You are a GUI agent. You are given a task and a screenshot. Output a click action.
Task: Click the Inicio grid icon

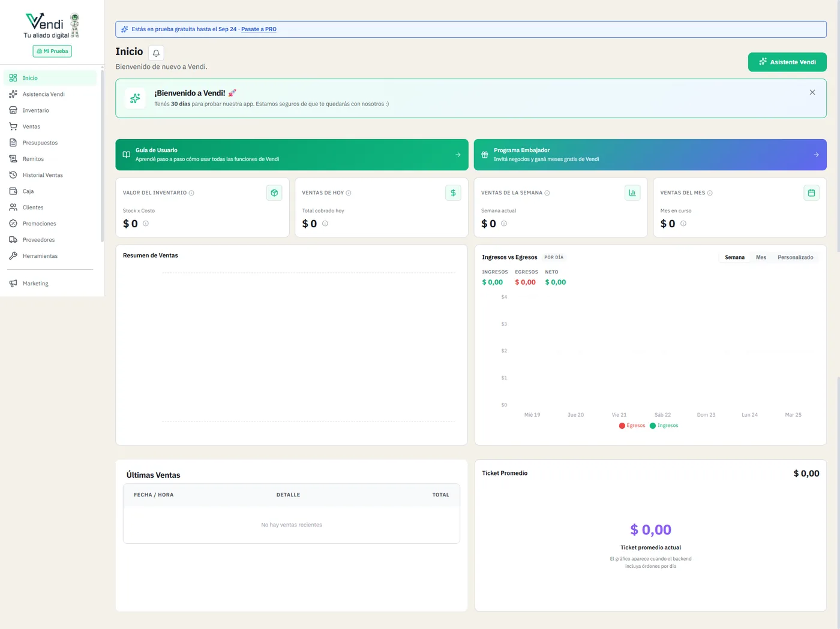point(13,78)
